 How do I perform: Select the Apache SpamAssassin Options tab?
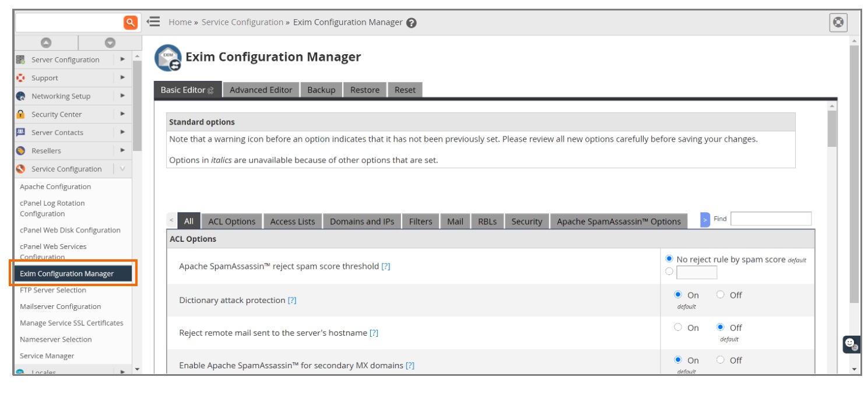pos(619,221)
